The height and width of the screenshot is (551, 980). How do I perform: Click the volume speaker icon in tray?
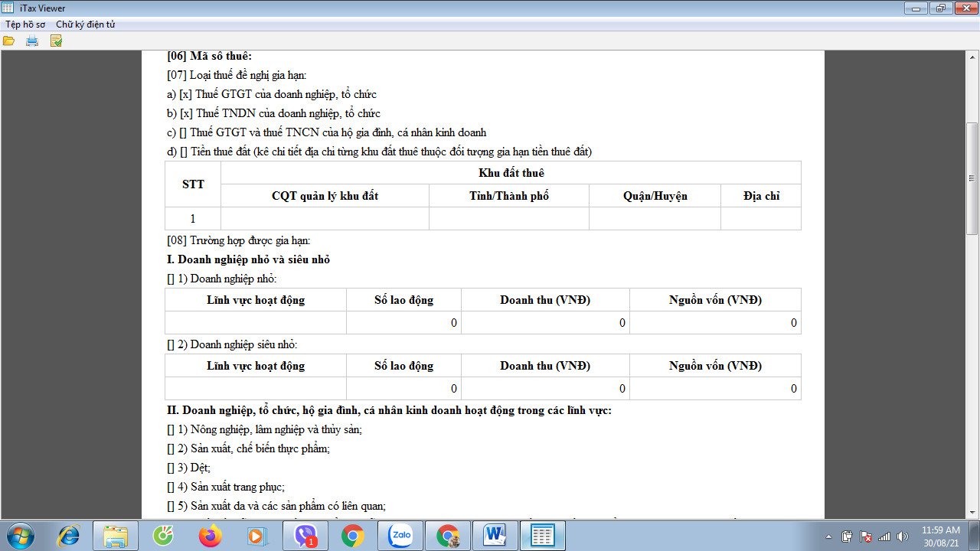pyautogui.click(x=903, y=536)
